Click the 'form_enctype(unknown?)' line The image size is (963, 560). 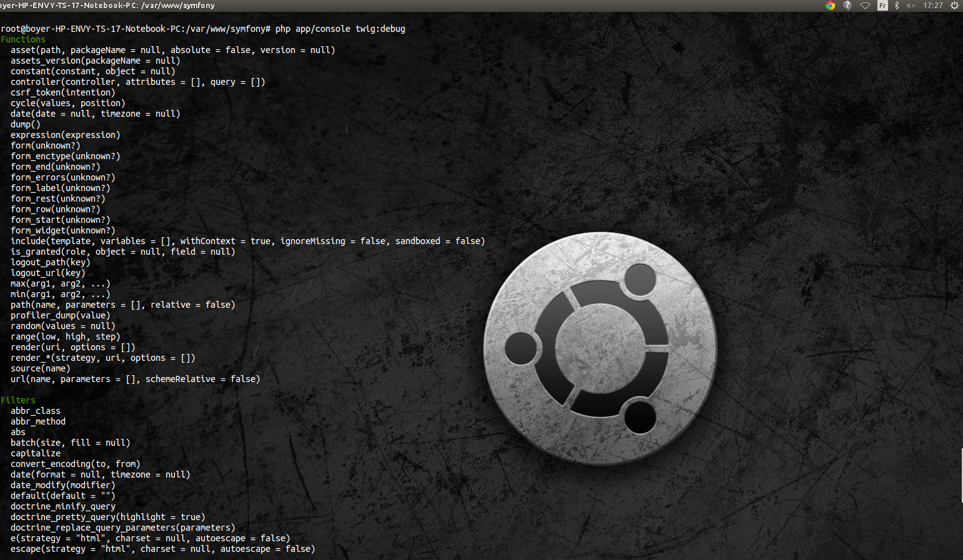tap(66, 156)
